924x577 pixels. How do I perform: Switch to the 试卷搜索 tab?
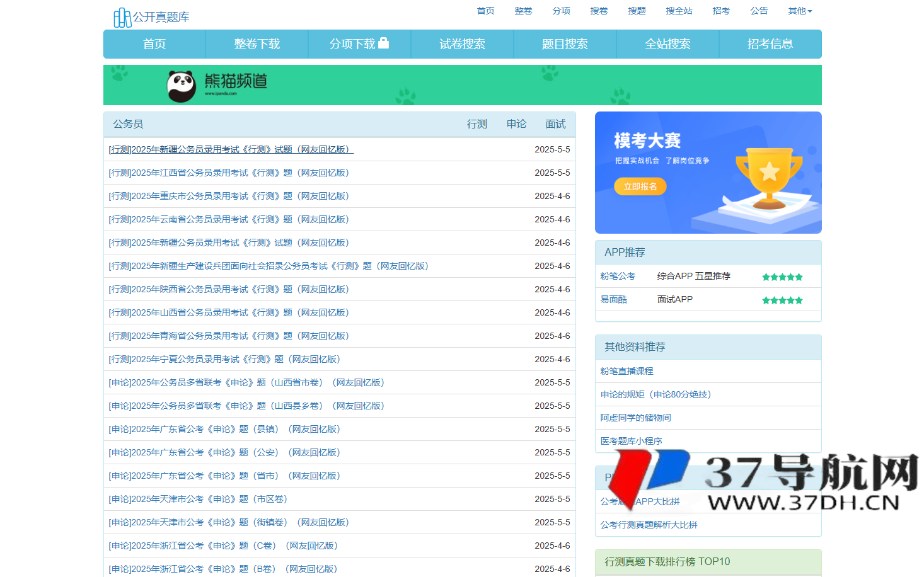(462, 44)
